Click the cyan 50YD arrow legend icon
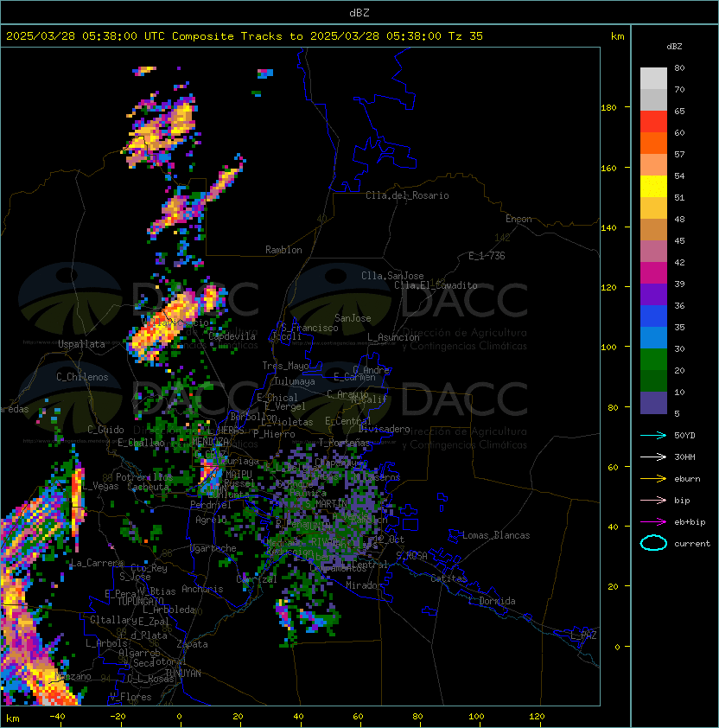Viewport: 719px width, 728px height. tap(653, 435)
